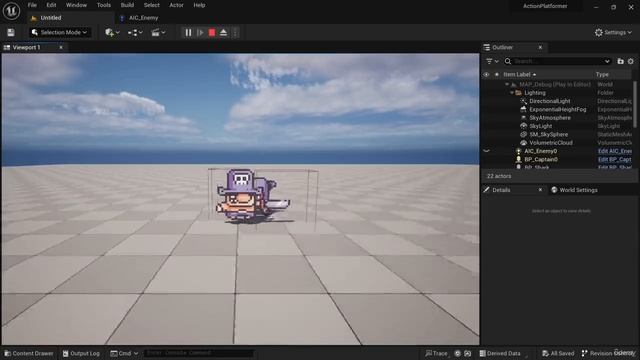
Task: Focus the console command input field
Action: (x=199, y=353)
